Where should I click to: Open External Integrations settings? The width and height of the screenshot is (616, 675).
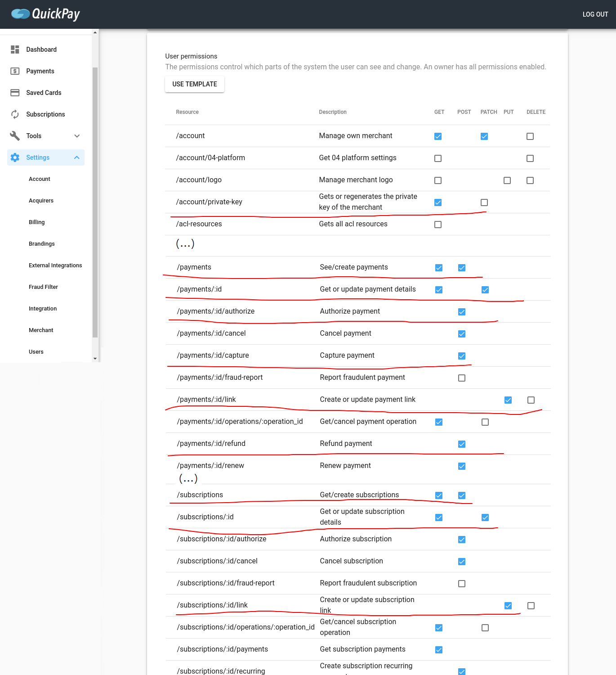click(x=55, y=265)
